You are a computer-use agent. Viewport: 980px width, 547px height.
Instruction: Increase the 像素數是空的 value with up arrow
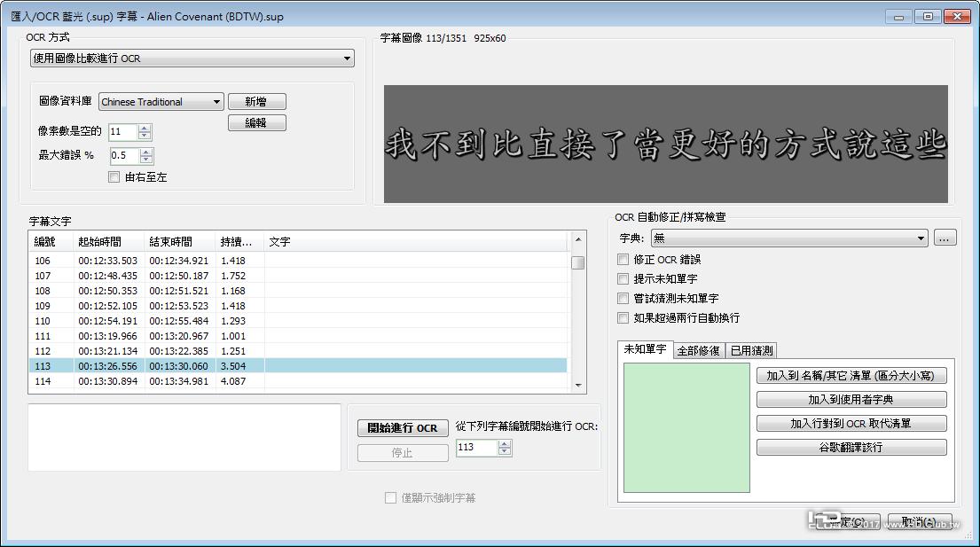[145, 128]
